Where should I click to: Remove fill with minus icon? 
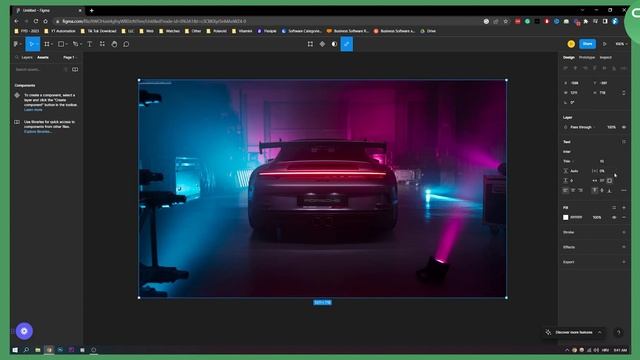(x=624, y=218)
